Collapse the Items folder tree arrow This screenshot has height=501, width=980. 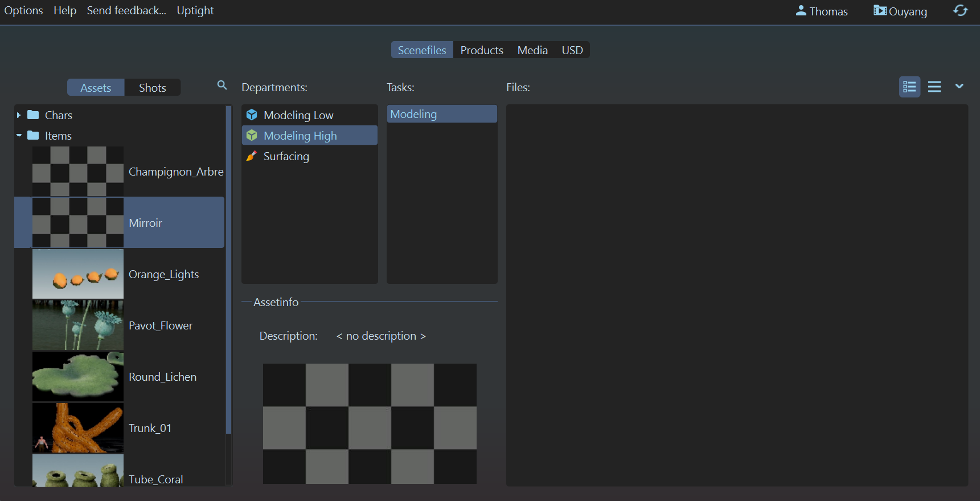pos(19,136)
